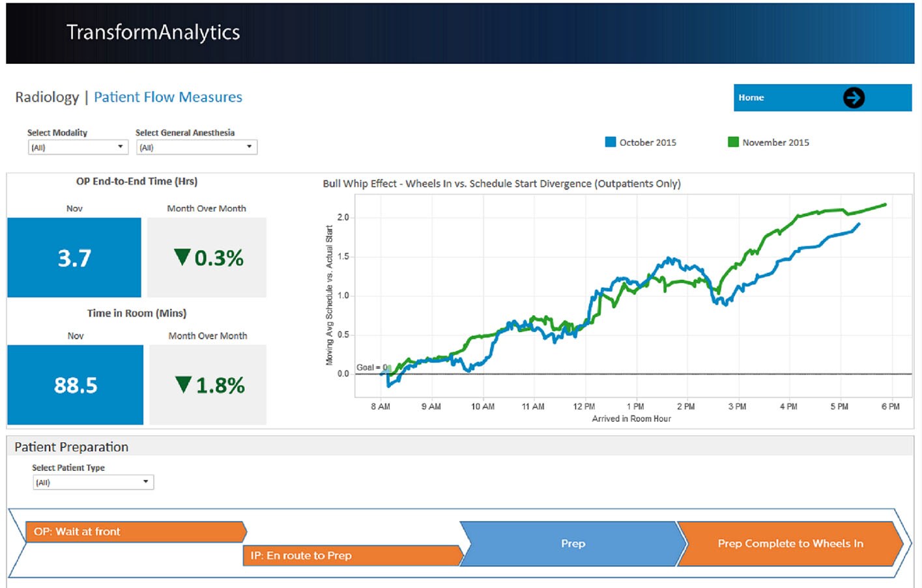The height and width of the screenshot is (588, 922).
Task: Switch to the Patient Flow Measures view
Action: click(167, 96)
